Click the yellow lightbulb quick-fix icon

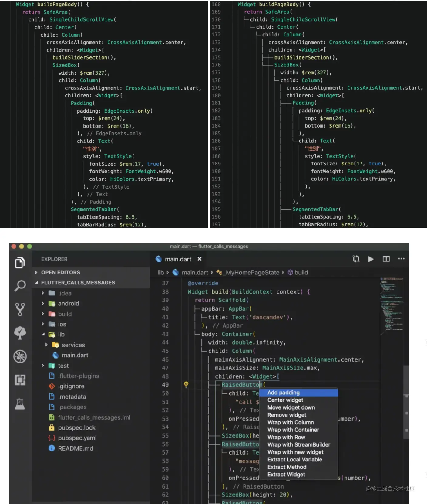(186, 385)
